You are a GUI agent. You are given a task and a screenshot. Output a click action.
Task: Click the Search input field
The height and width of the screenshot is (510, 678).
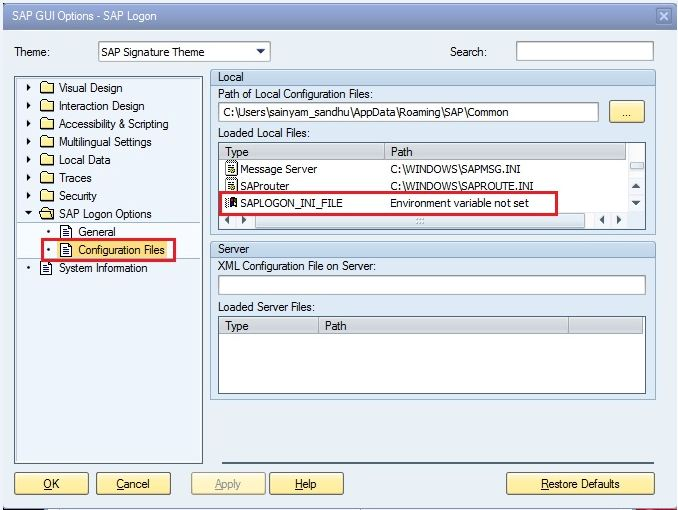click(584, 51)
